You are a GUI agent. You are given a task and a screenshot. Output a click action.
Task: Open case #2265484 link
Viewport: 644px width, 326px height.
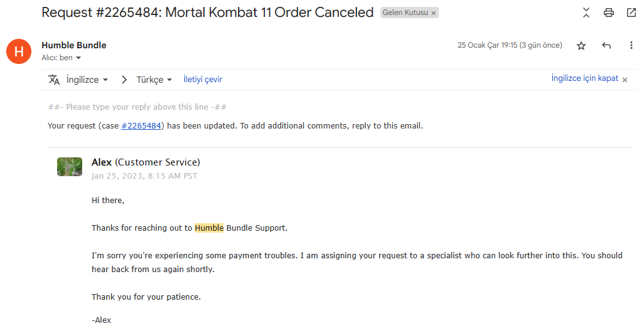pos(141,125)
